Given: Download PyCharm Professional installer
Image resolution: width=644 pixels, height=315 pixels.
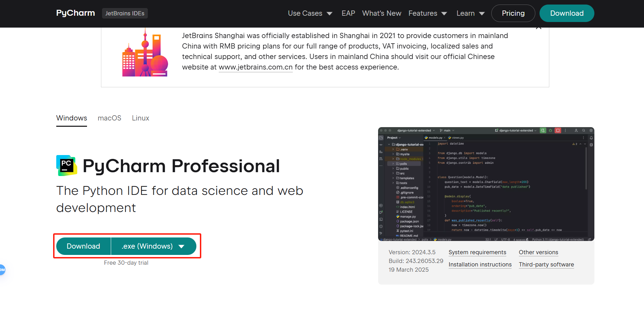Looking at the screenshot, I should pos(84,246).
